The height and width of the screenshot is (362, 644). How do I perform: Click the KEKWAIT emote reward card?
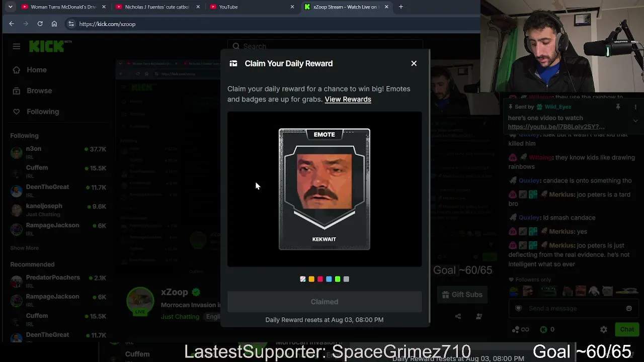(x=325, y=190)
